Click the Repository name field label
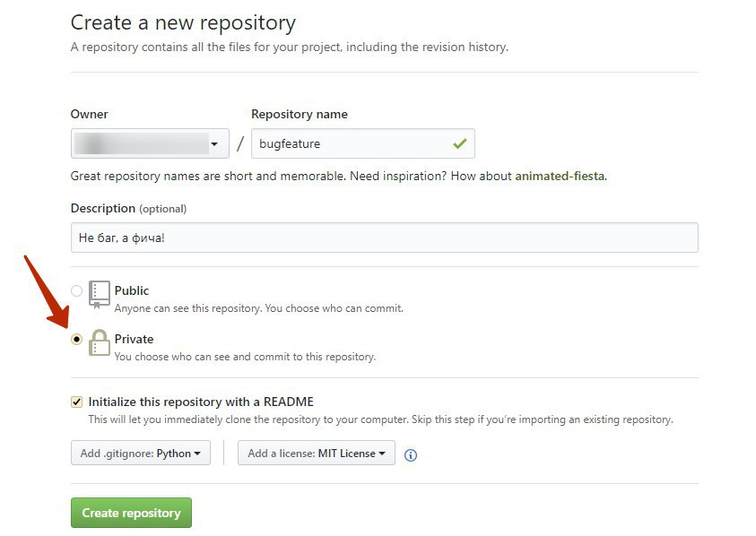The height and width of the screenshot is (536, 756). [x=299, y=114]
